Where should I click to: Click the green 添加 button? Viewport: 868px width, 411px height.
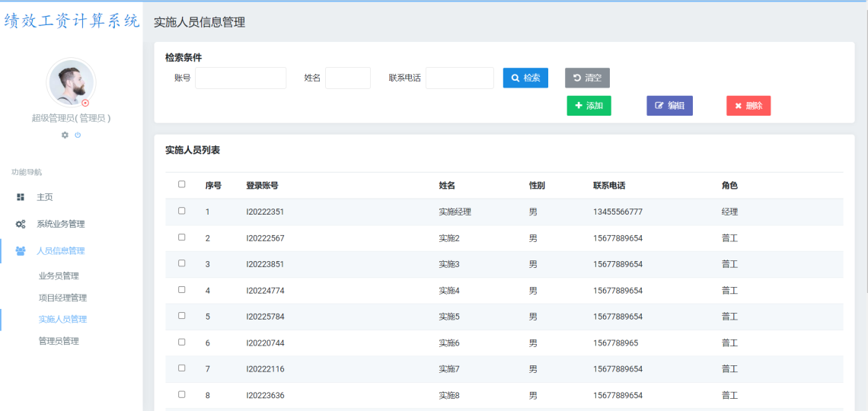click(x=589, y=106)
